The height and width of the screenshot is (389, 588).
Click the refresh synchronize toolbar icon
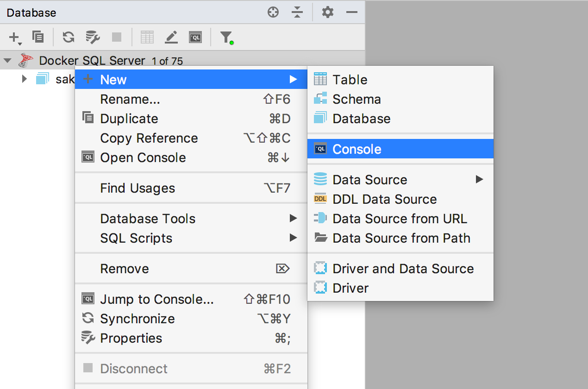coord(69,37)
